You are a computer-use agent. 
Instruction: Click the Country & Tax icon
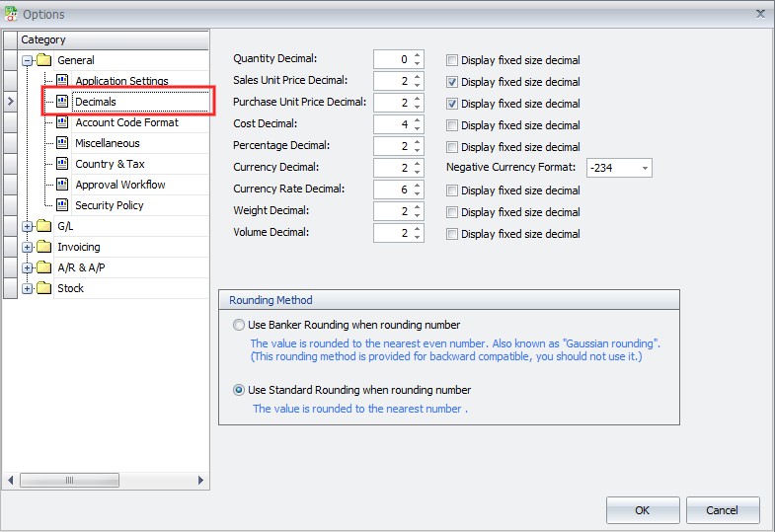62,164
